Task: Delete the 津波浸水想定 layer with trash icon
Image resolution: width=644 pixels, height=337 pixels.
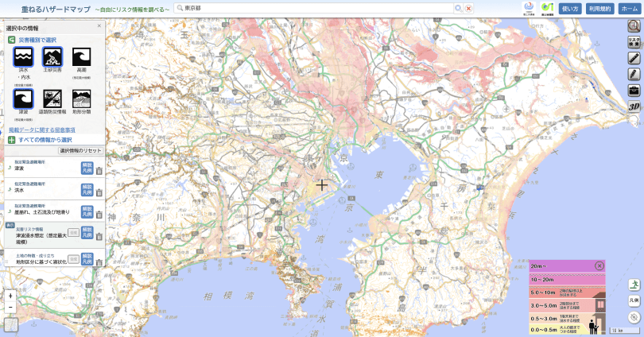Action: [x=99, y=236]
